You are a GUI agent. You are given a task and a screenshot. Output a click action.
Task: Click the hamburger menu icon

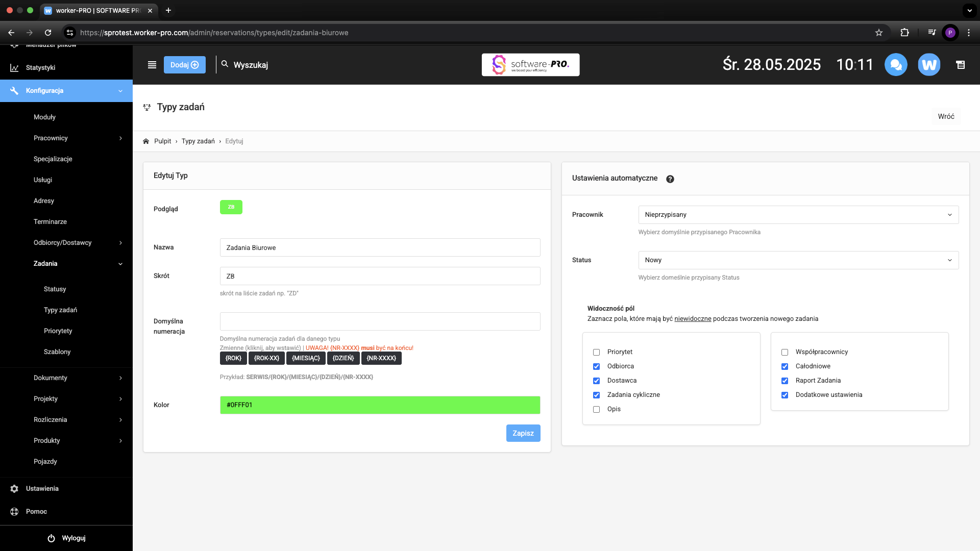click(x=152, y=65)
